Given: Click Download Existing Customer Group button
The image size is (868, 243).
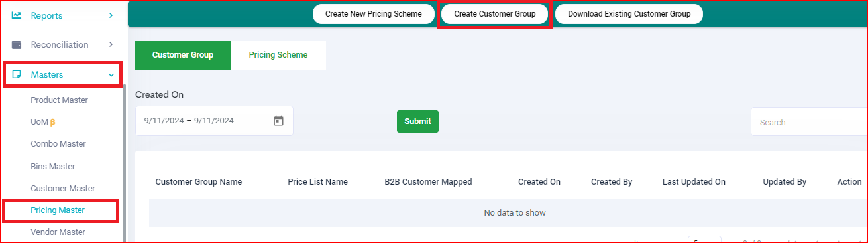Looking at the screenshot, I should 629,14.
